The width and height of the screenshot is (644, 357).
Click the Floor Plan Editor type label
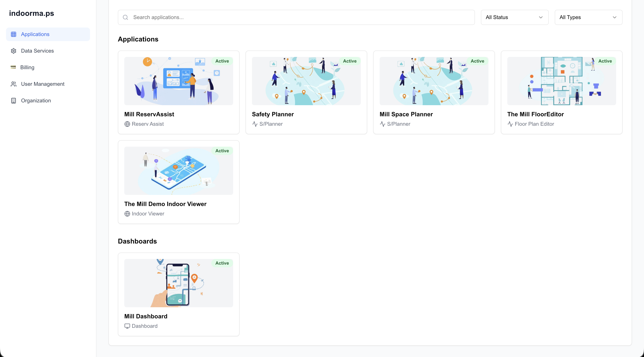click(534, 124)
